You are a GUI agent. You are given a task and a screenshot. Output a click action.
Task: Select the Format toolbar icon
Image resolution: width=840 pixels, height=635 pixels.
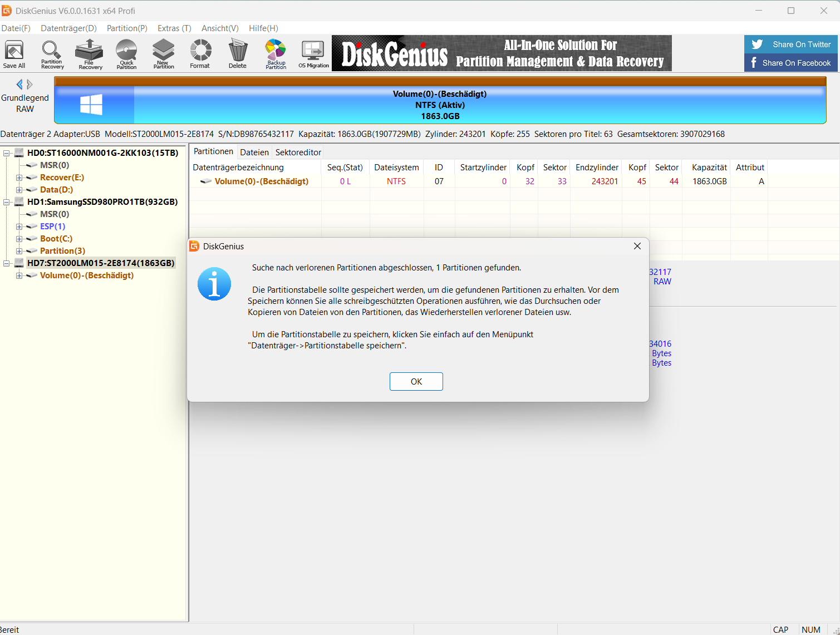click(x=200, y=55)
